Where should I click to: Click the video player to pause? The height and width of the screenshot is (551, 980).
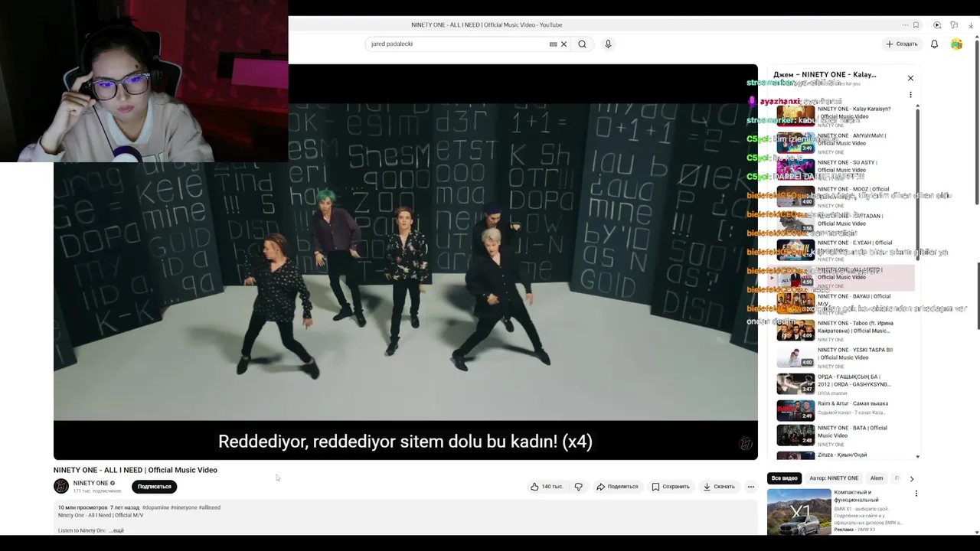point(406,262)
